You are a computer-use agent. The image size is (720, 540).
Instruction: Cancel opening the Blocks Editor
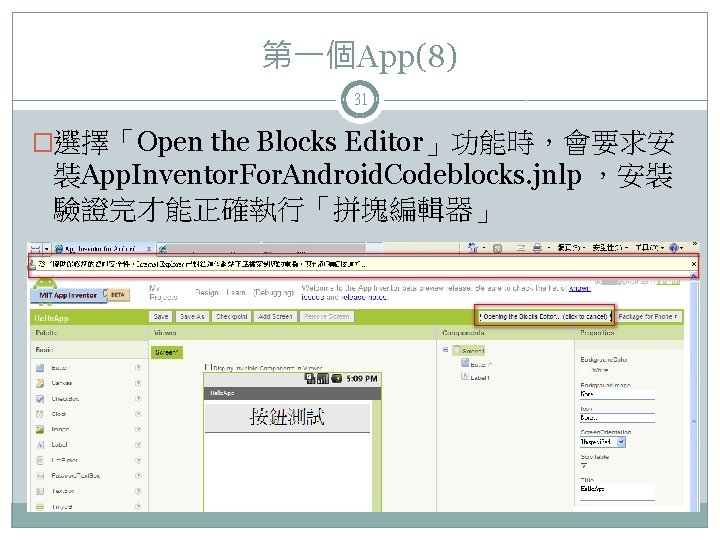pyautogui.click(x=545, y=316)
